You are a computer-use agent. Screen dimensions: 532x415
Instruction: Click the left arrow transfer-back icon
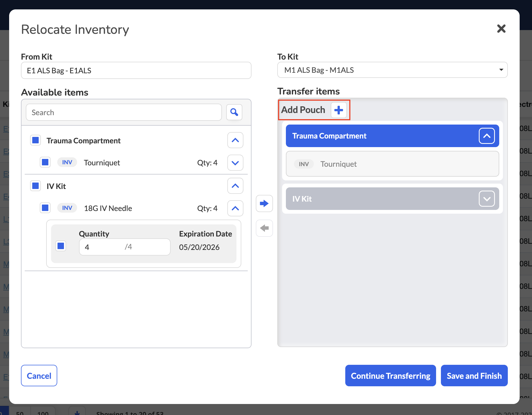264,228
